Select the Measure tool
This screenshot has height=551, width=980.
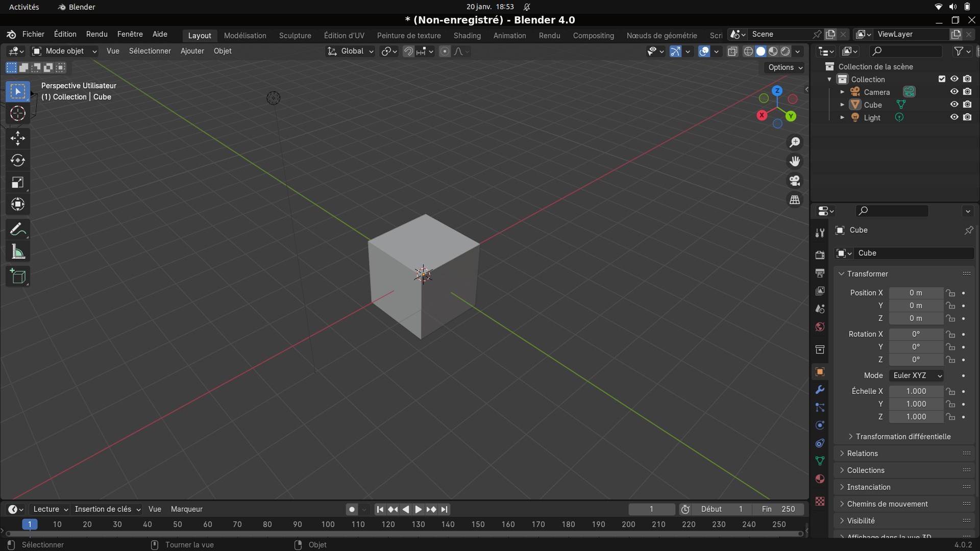[18, 252]
